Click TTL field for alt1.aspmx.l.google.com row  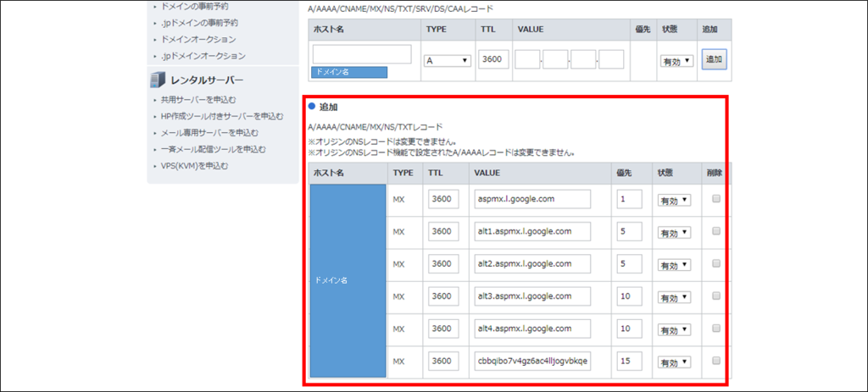pos(443,232)
